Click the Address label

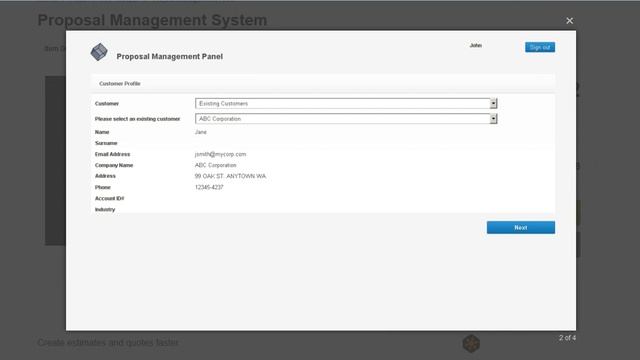click(x=105, y=176)
